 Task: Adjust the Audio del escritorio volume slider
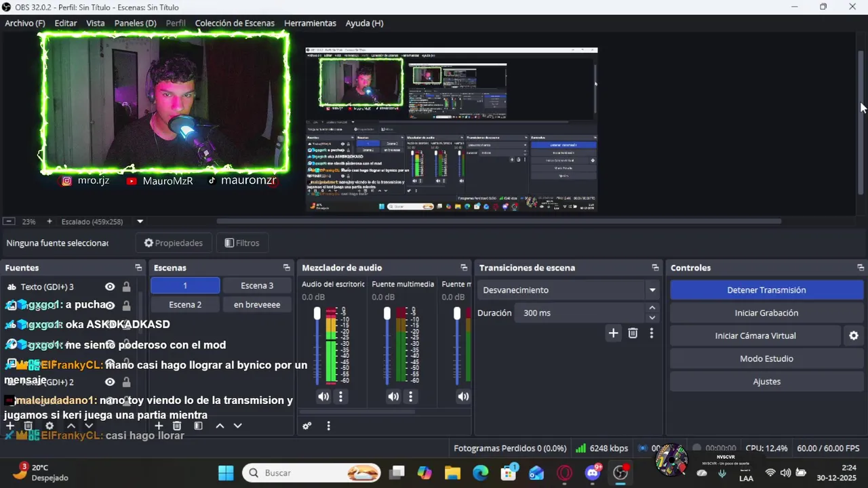click(x=317, y=346)
